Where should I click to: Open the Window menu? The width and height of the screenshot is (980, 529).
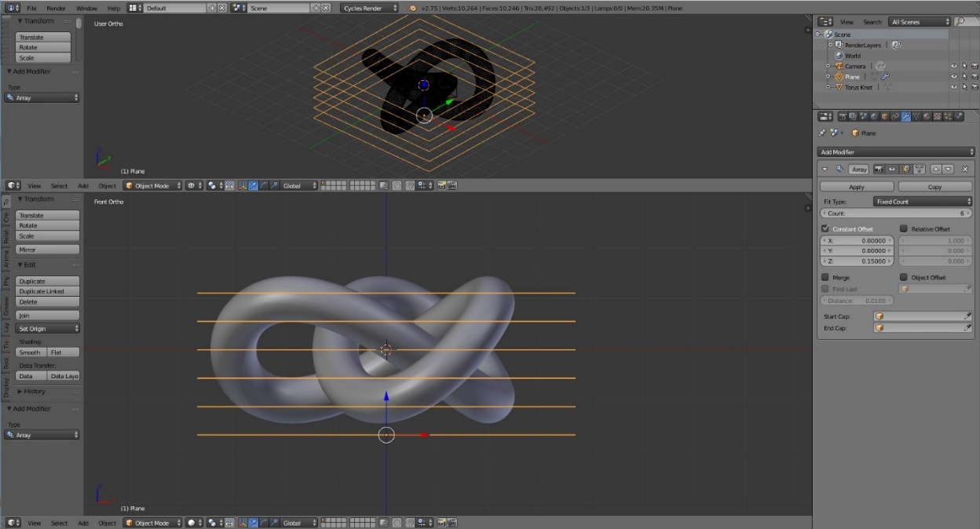click(86, 8)
